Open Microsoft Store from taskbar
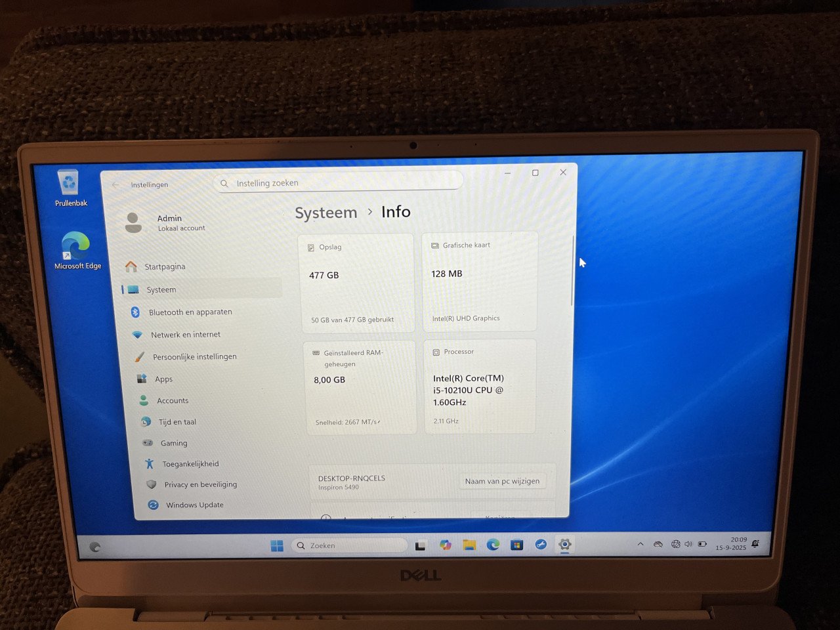The width and height of the screenshot is (840, 630). (x=517, y=545)
